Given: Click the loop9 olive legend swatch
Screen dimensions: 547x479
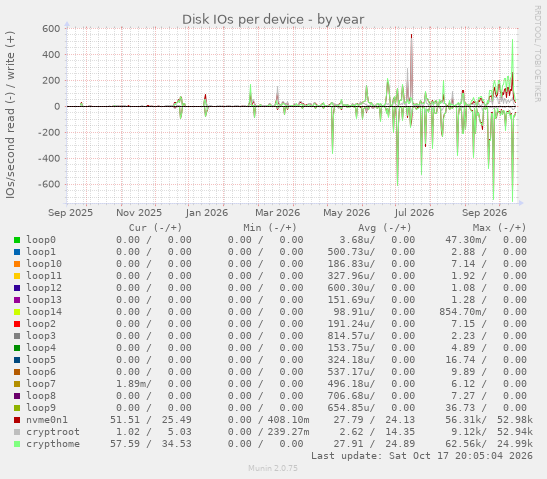Looking at the screenshot, I should (17, 408).
